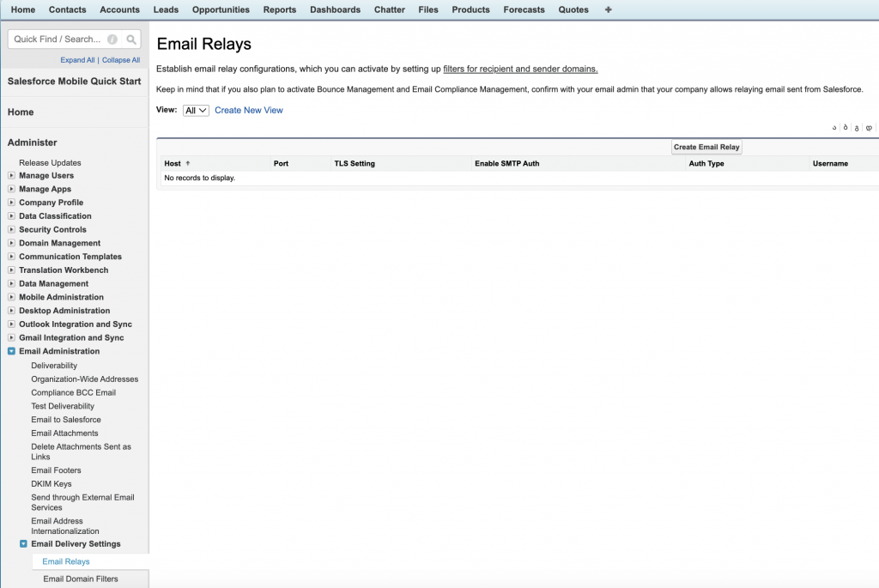Expand the Domain Management section

11,243
